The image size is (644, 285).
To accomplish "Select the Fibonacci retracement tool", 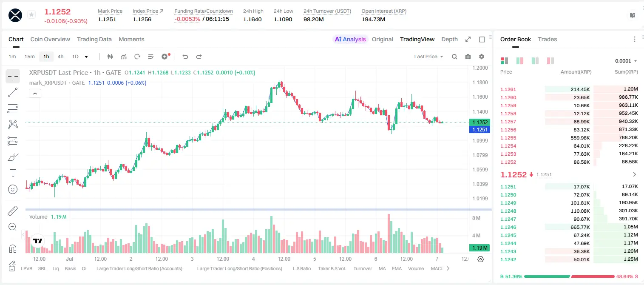I will coord(13,108).
